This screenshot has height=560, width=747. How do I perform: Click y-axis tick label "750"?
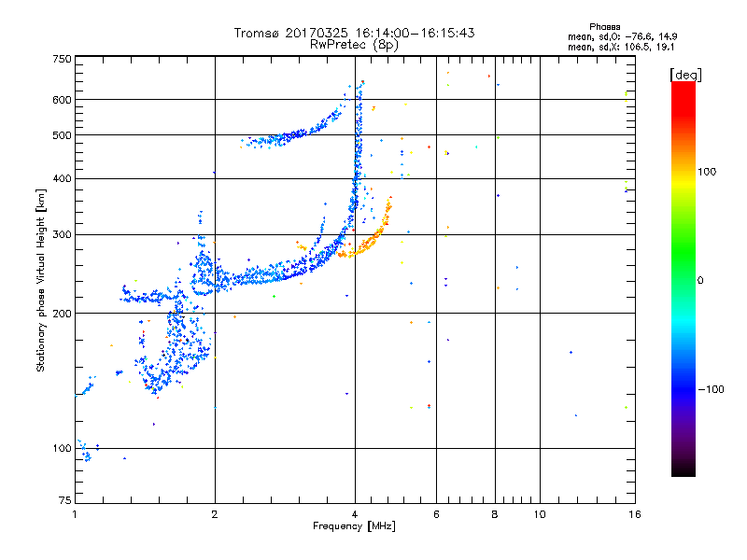point(62,59)
